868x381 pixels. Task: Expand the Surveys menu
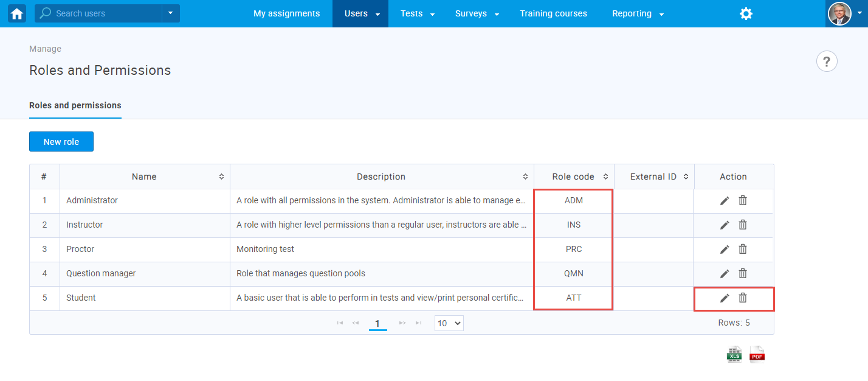(477, 13)
